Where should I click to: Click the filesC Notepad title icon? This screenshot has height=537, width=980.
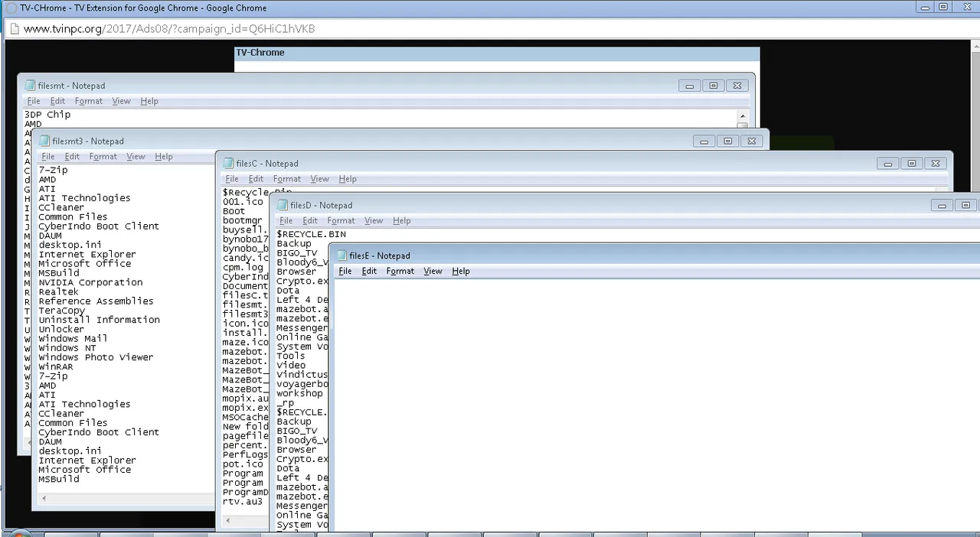point(228,163)
